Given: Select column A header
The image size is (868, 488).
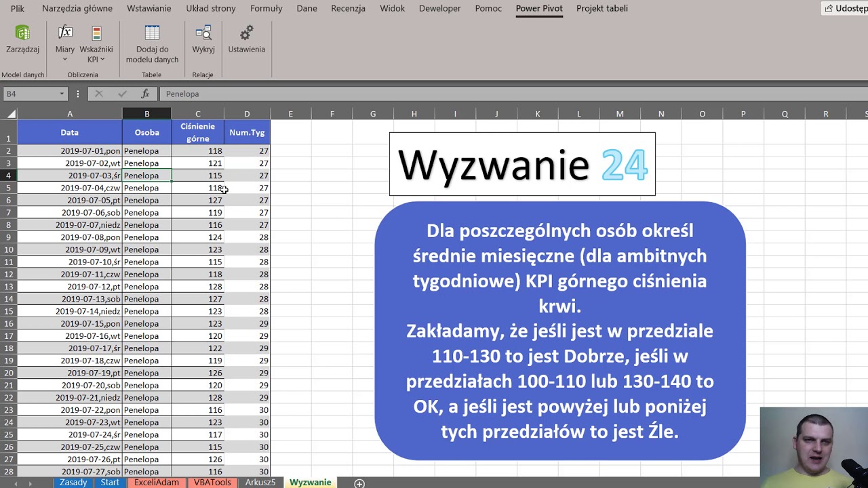Looking at the screenshot, I should pos(70,114).
